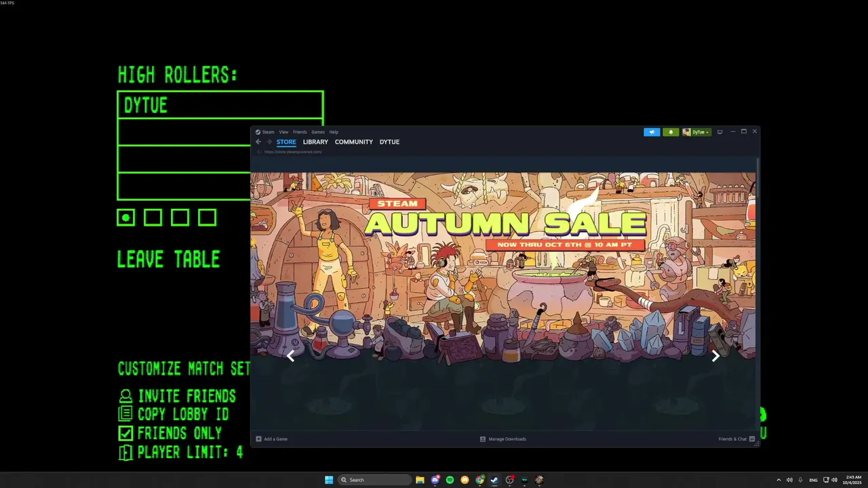Click the ENG language indicator
The image size is (868, 488).
click(x=813, y=480)
